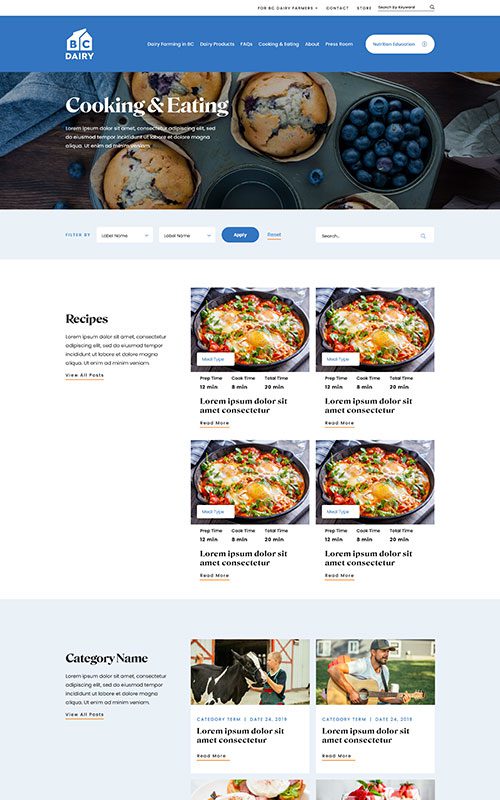Open the first Label Name dropdown
This screenshot has height=800, width=500.
pyautogui.click(x=124, y=235)
